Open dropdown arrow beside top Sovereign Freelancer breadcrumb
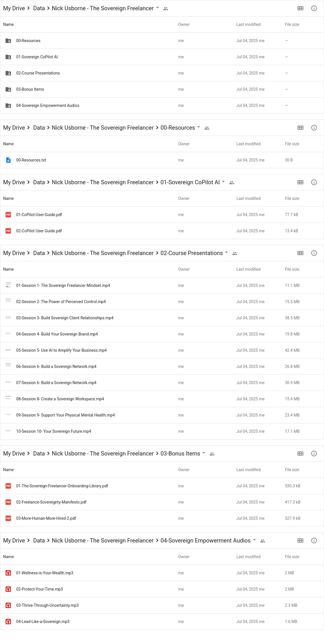 click(157, 8)
